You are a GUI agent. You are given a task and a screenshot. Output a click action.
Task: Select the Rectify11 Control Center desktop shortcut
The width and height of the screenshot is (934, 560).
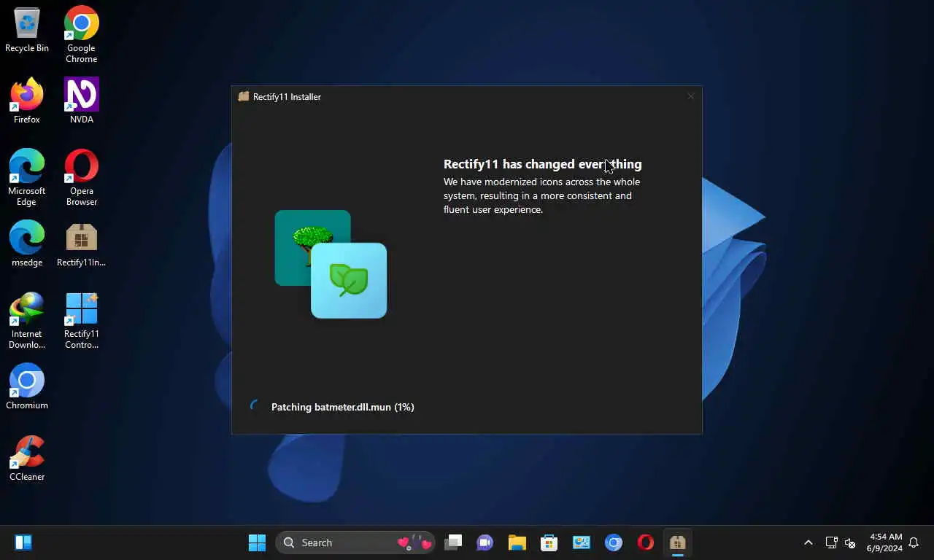pos(82,320)
